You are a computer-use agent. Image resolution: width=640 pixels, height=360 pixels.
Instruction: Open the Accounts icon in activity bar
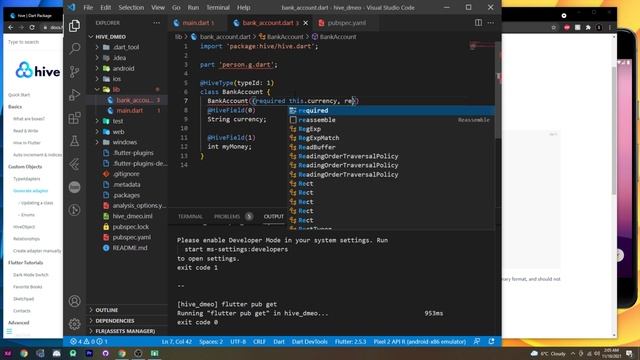(74, 301)
